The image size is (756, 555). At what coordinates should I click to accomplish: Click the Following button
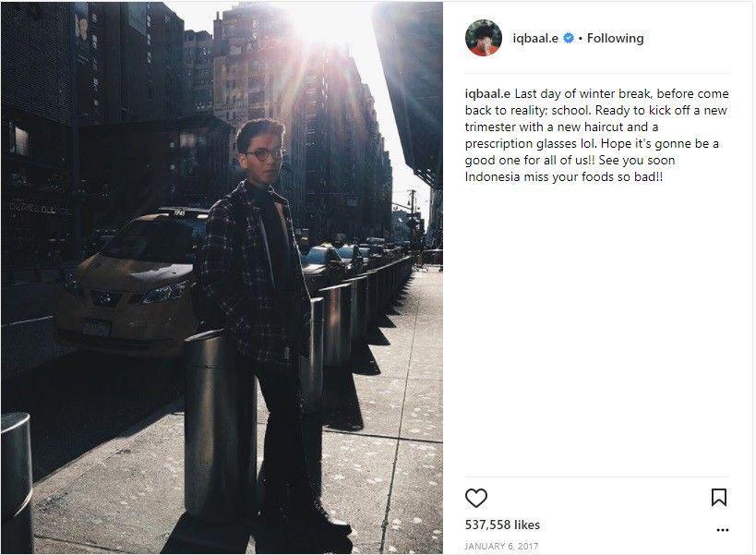(615, 38)
